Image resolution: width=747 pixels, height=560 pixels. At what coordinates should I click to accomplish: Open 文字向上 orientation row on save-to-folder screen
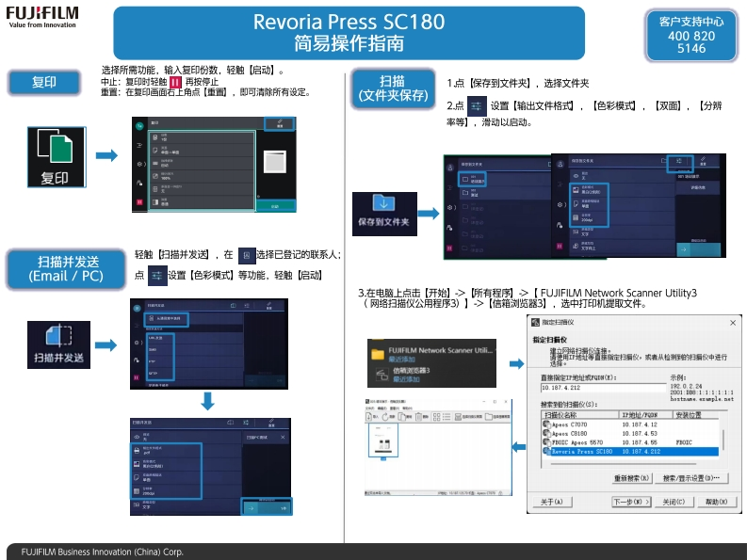(622, 247)
